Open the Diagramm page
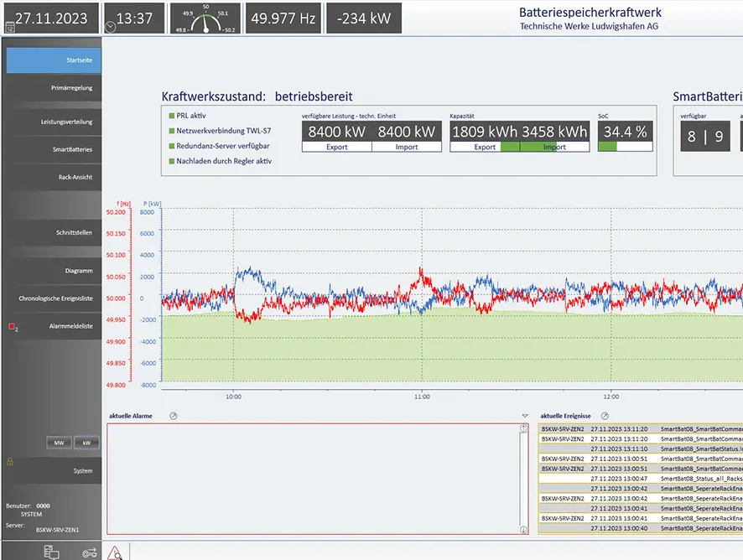743x560 pixels. click(54, 271)
